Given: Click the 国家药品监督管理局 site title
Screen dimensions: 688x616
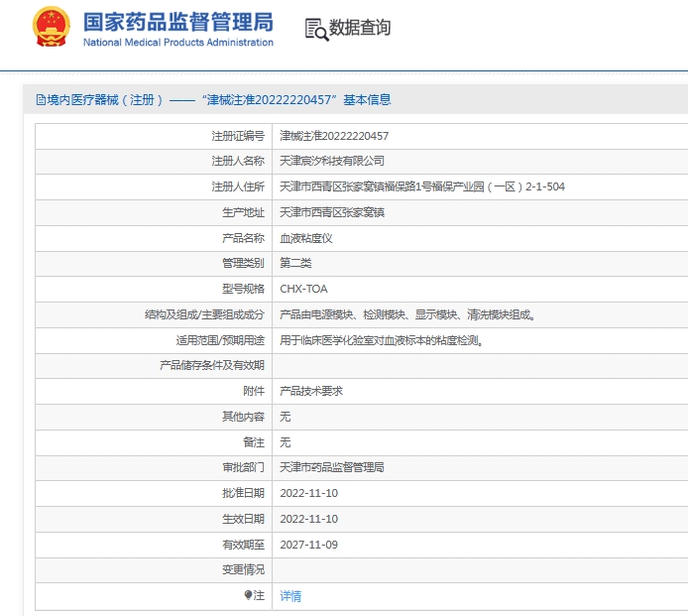Looking at the screenshot, I should (x=178, y=22).
